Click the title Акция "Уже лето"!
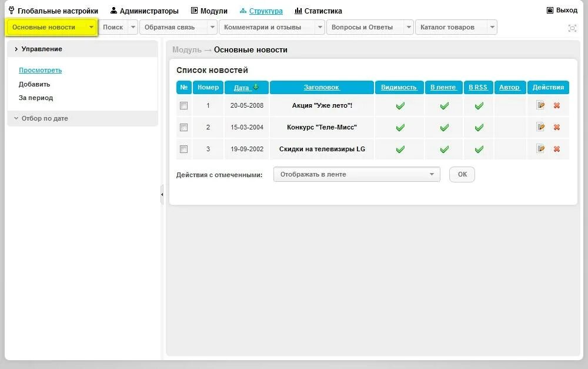The height and width of the screenshot is (369, 588). pos(322,105)
